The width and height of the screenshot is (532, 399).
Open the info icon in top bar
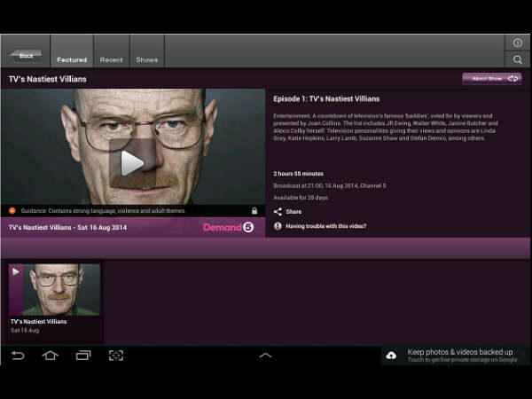coord(518,43)
